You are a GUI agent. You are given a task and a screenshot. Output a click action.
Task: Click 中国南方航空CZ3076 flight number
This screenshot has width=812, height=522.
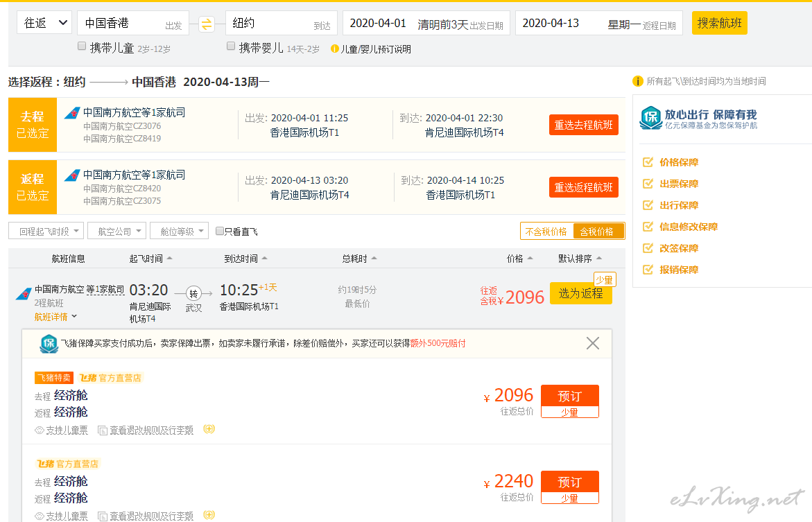pyautogui.click(x=122, y=126)
